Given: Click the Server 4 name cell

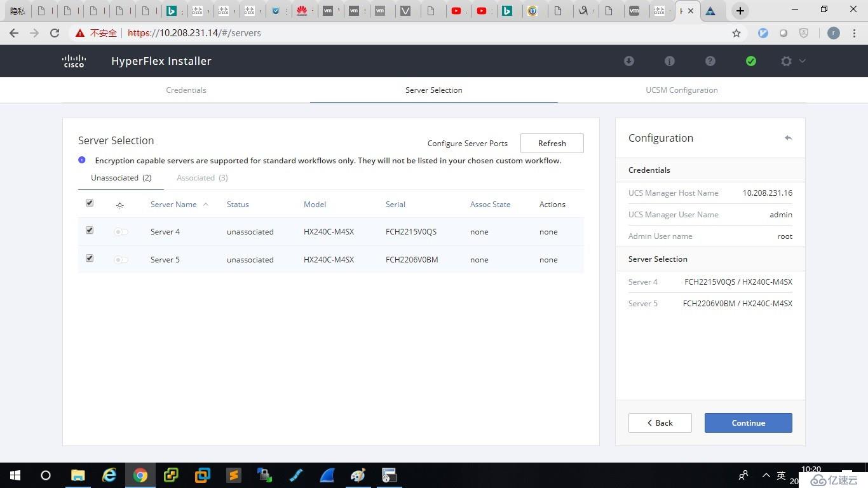Looking at the screenshot, I should [165, 232].
